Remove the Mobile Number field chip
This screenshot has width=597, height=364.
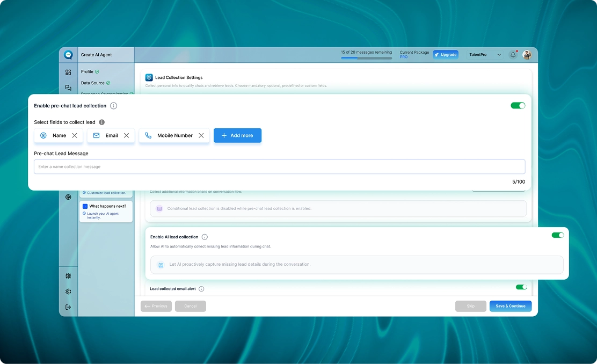tap(201, 135)
